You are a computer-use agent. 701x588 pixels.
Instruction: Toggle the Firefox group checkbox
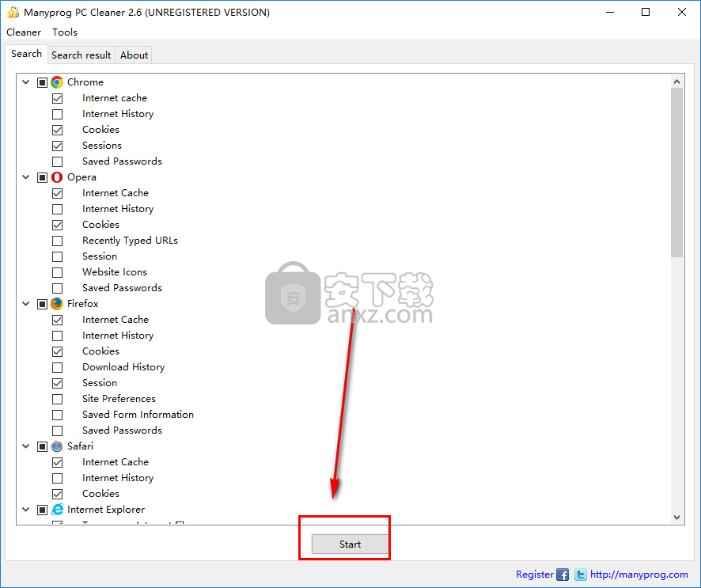[x=42, y=304]
